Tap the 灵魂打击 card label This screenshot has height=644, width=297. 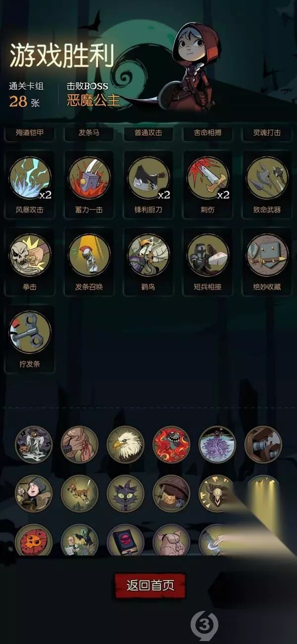point(267,133)
